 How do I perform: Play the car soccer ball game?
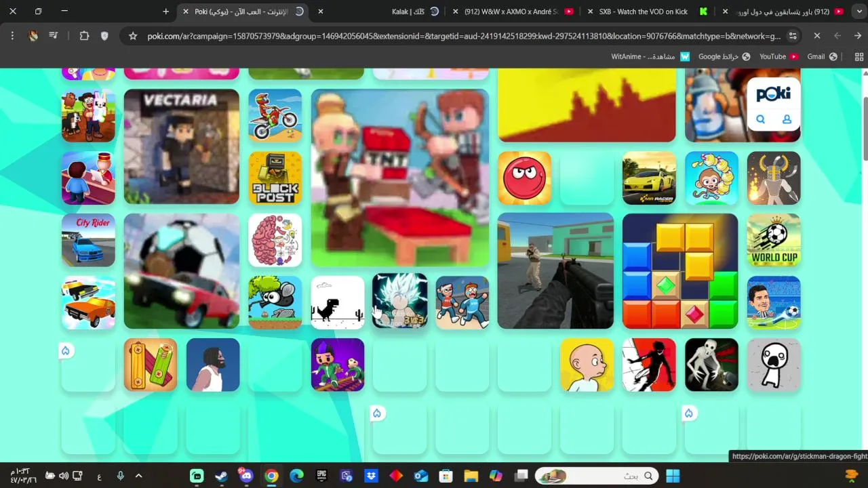pos(182,271)
